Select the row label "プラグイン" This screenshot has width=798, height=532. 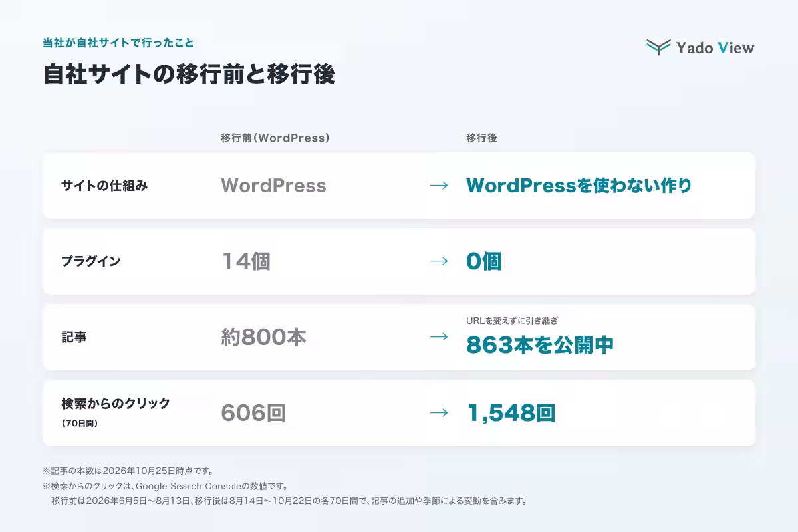tap(91, 261)
